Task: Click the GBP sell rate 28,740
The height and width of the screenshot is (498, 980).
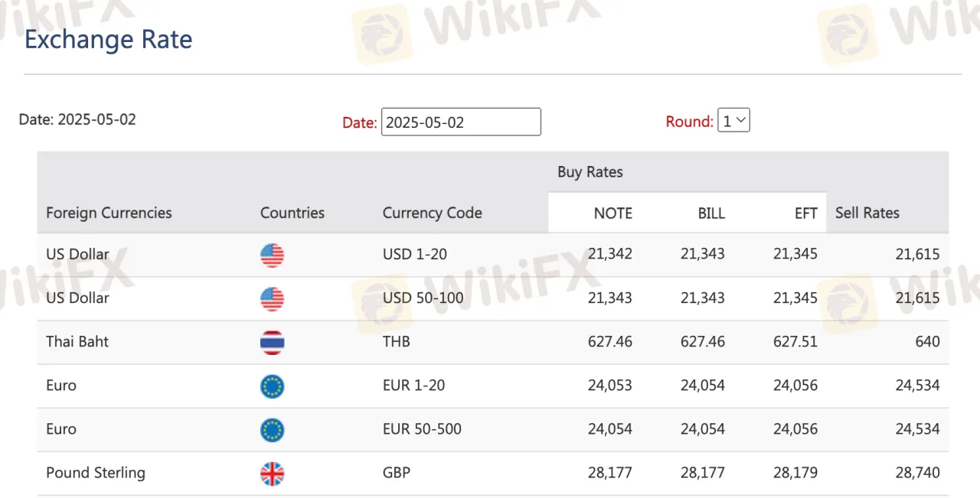Action: (917, 473)
